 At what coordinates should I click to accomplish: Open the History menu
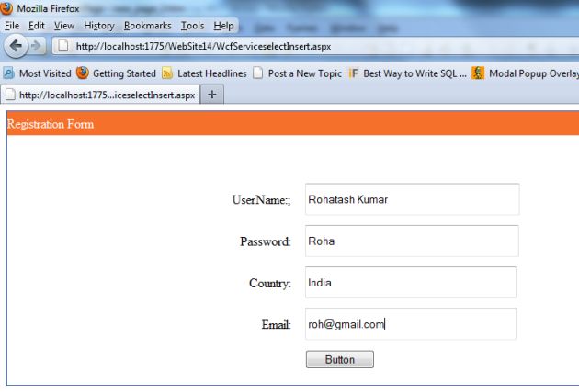99,26
